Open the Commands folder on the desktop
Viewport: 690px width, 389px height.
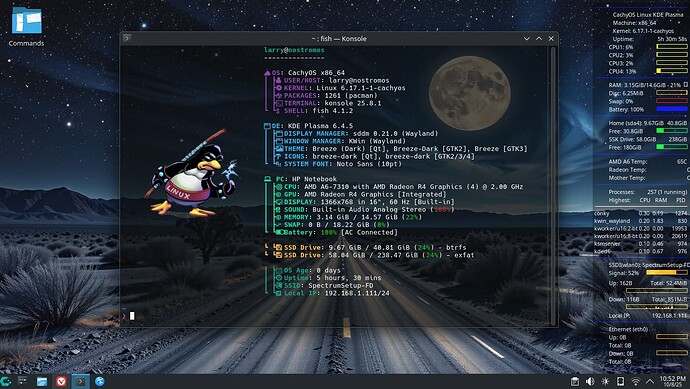[26, 26]
